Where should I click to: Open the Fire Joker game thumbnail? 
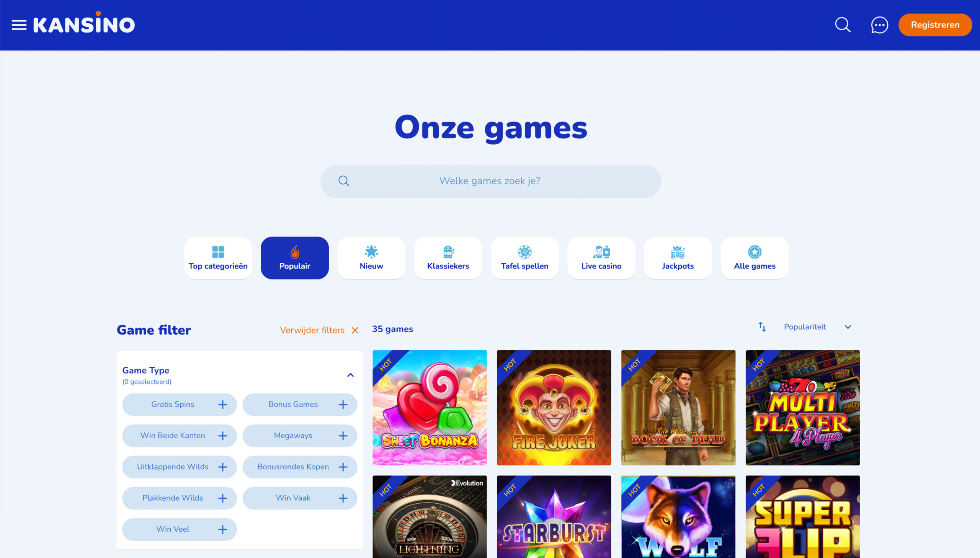[x=554, y=407]
